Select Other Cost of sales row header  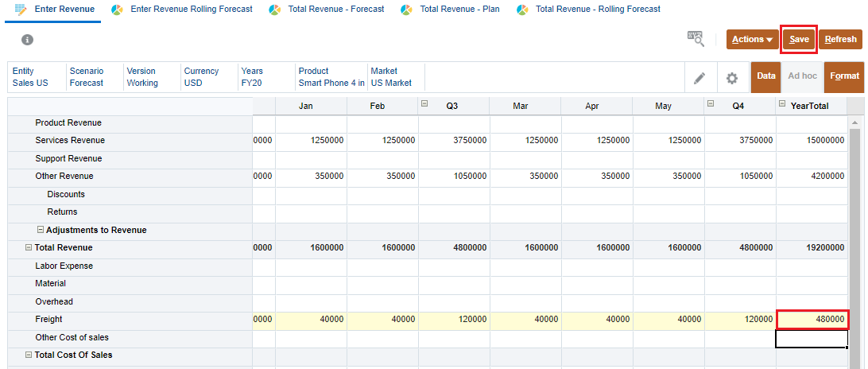coord(130,338)
